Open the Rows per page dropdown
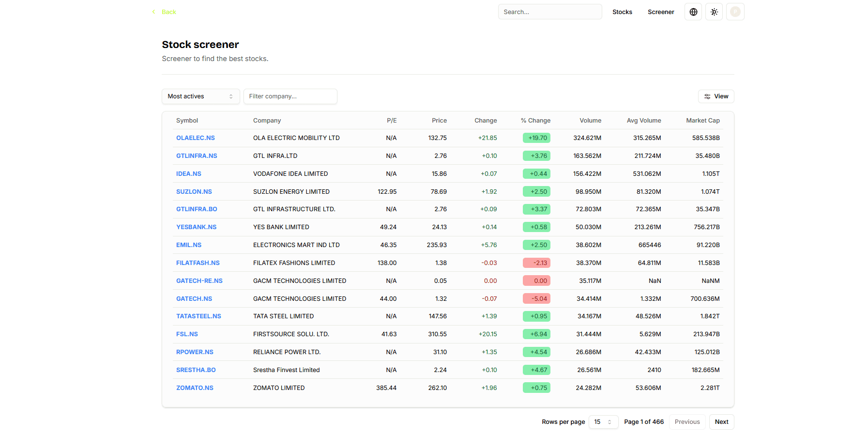 [603, 422]
